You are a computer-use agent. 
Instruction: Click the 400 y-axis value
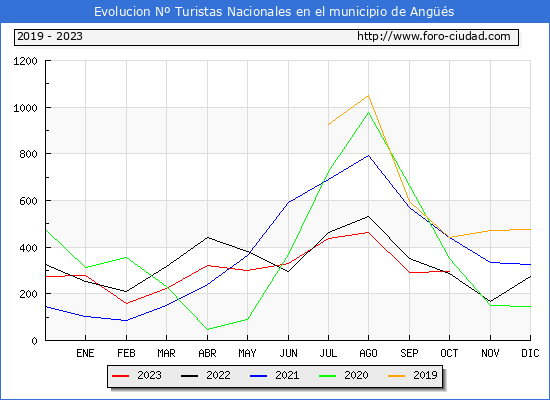pos(28,248)
